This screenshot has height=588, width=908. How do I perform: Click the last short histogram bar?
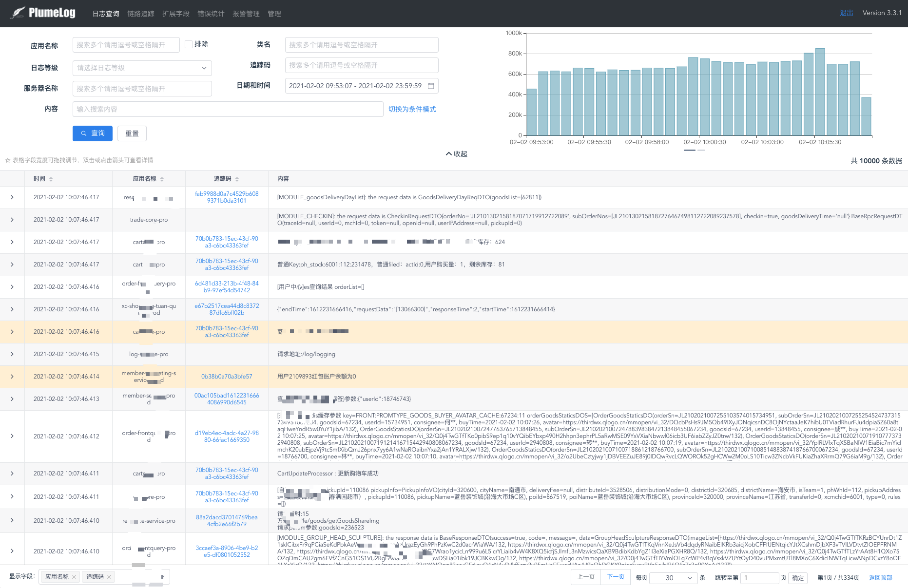(866, 116)
